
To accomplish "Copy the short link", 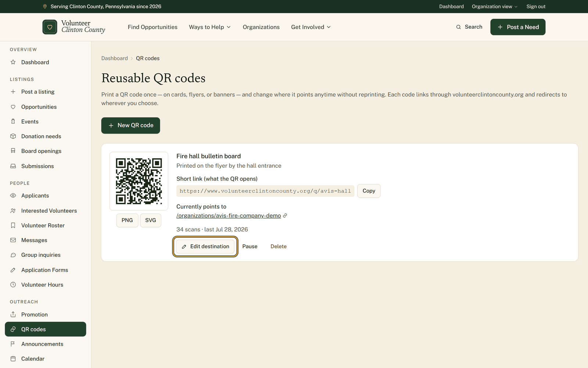I will click(369, 191).
